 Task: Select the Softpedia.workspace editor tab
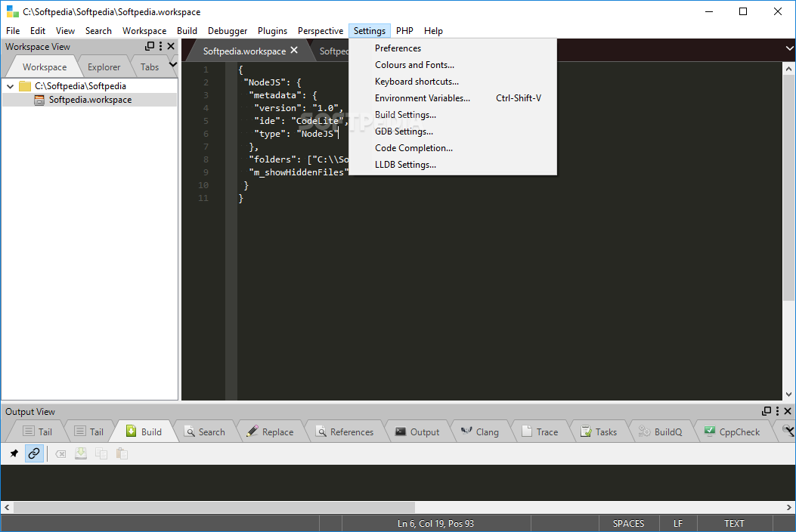click(244, 51)
